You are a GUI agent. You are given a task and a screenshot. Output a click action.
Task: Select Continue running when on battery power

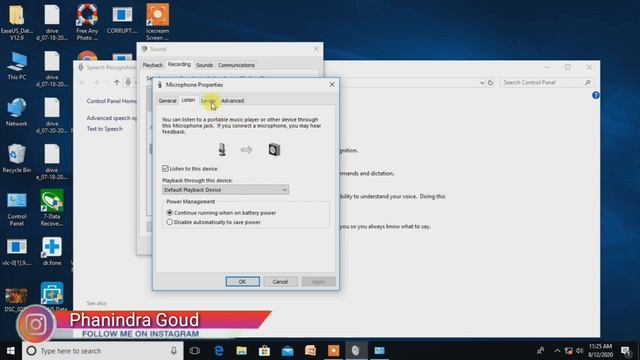pyautogui.click(x=169, y=213)
